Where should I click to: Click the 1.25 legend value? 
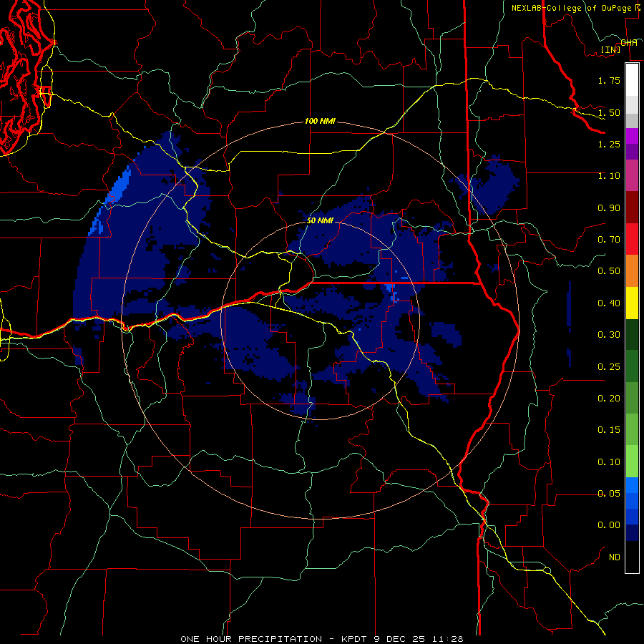609,144
